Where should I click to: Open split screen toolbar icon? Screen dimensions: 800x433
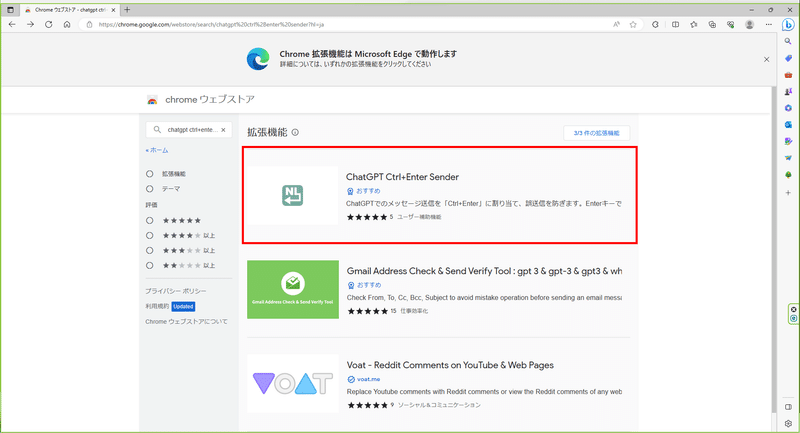(x=676, y=24)
